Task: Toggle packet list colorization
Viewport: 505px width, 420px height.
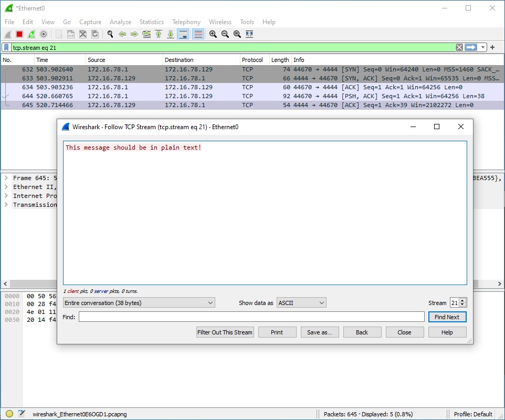Action: 198,34
